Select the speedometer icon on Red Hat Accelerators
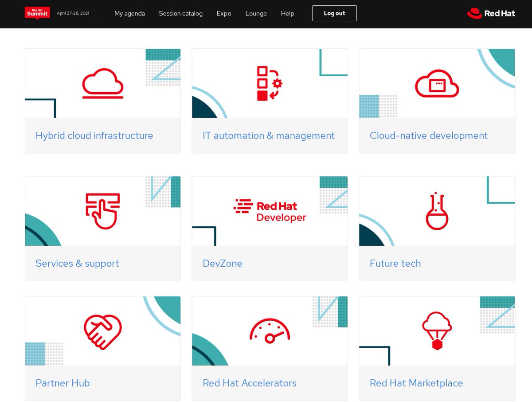 tap(270, 330)
